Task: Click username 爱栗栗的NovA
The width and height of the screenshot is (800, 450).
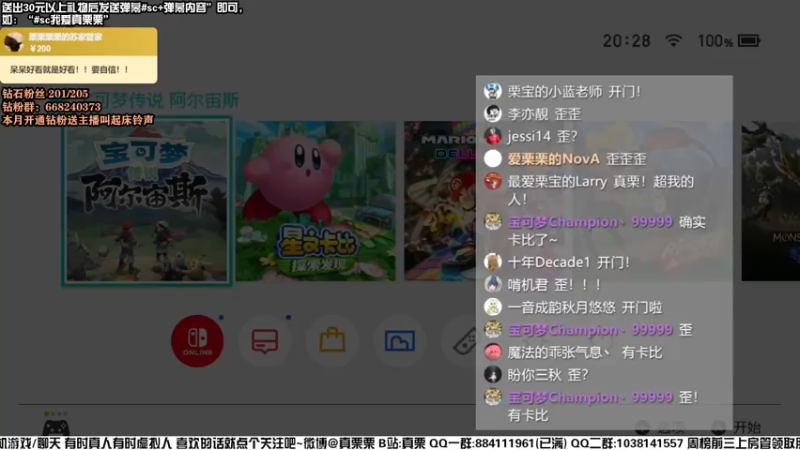Action: tap(554, 159)
